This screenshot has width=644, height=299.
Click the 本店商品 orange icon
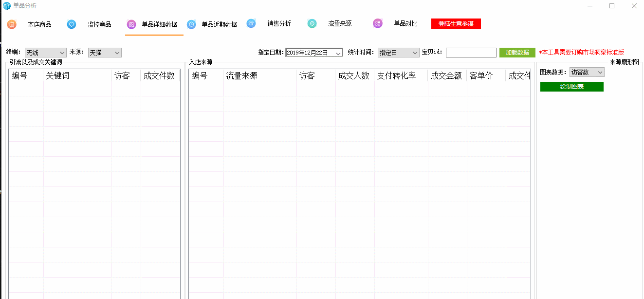pos(12,24)
